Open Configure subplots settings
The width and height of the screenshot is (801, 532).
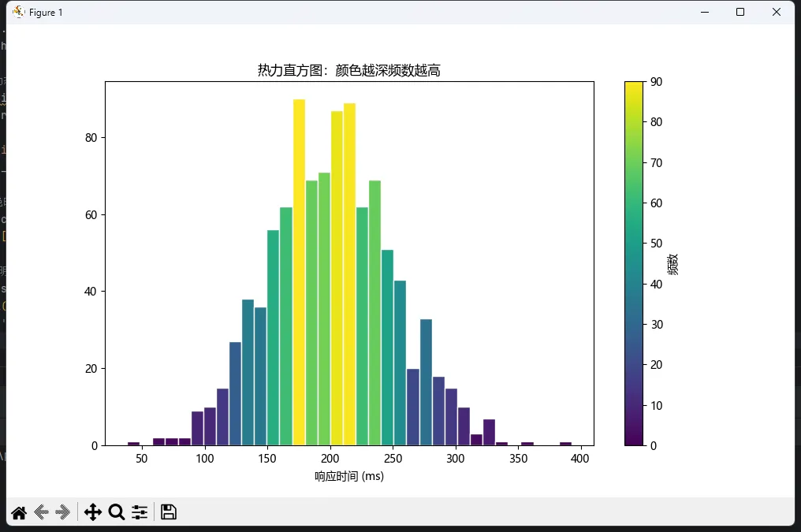tap(140, 512)
